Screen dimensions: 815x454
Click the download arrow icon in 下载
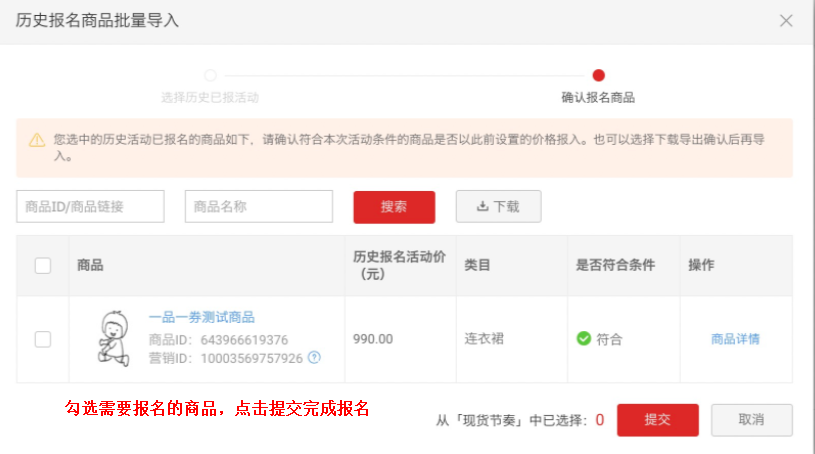482,207
